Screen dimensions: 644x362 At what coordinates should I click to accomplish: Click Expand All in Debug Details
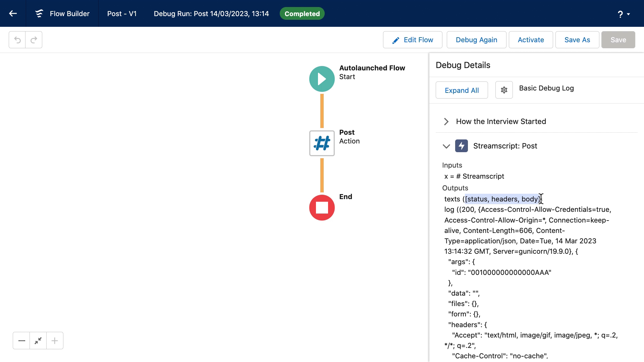(462, 90)
